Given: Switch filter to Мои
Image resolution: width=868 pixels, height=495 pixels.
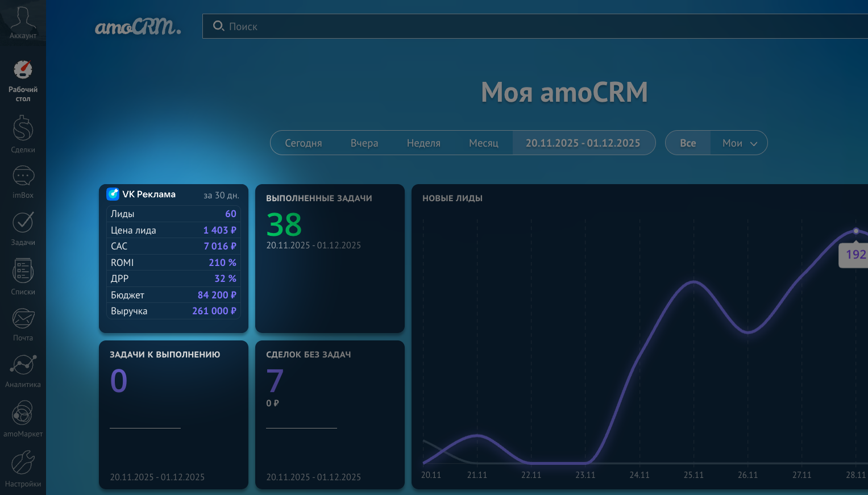Looking at the screenshot, I should click(x=733, y=143).
